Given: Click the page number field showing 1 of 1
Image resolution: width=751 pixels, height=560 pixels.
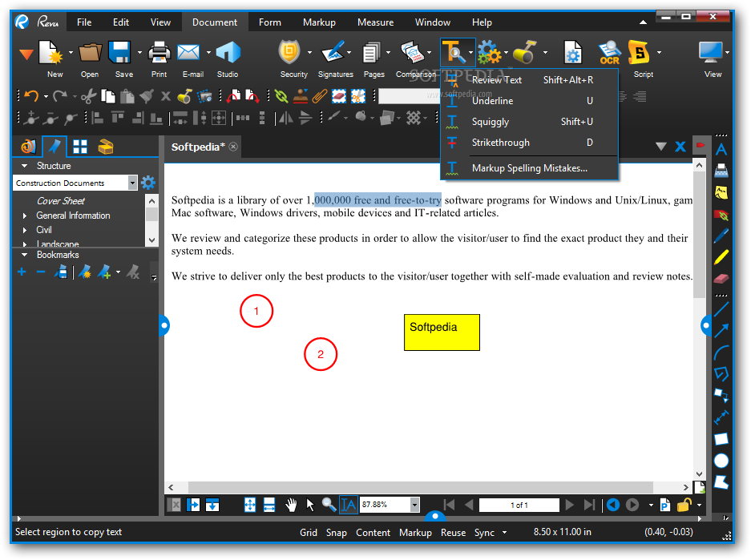Looking at the screenshot, I should 519,505.
